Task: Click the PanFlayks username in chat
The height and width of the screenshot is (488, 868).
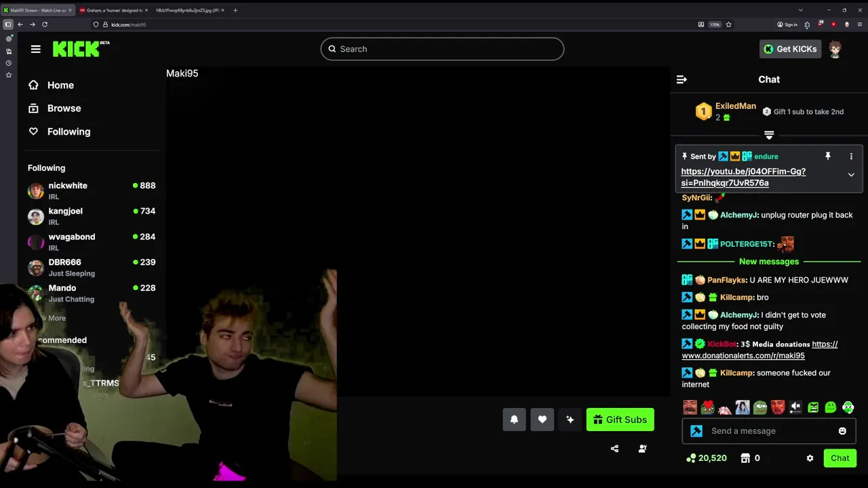Action: (x=726, y=280)
